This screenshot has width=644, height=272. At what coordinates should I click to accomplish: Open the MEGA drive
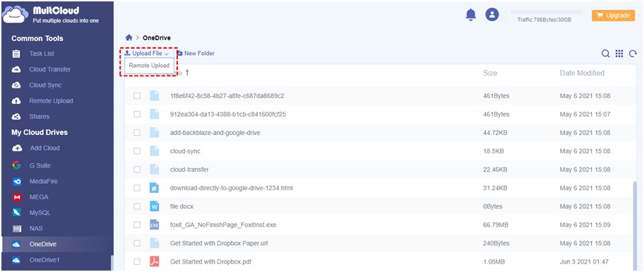pyautogui.click(x=39, y=197)
